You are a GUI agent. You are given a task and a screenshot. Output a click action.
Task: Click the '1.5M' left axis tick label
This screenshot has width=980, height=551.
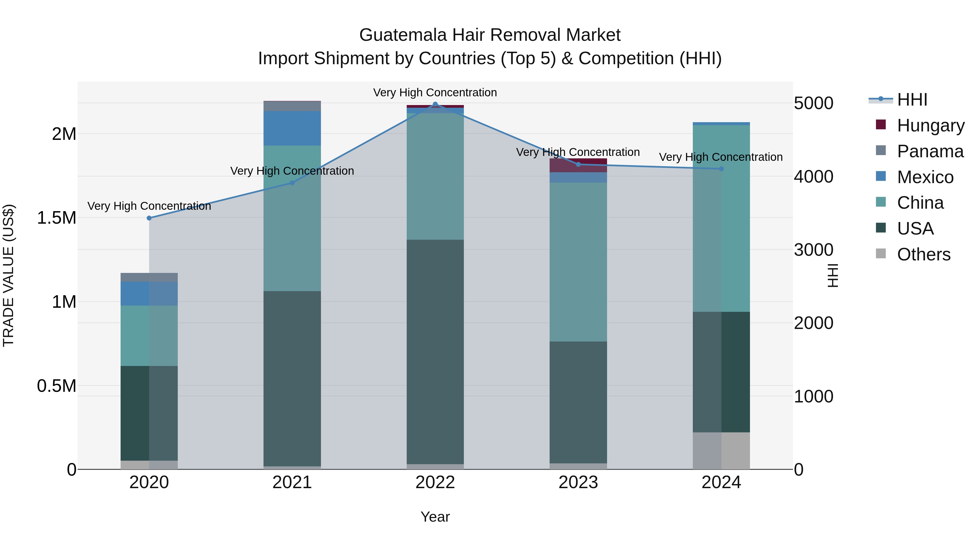coord(57,218)
